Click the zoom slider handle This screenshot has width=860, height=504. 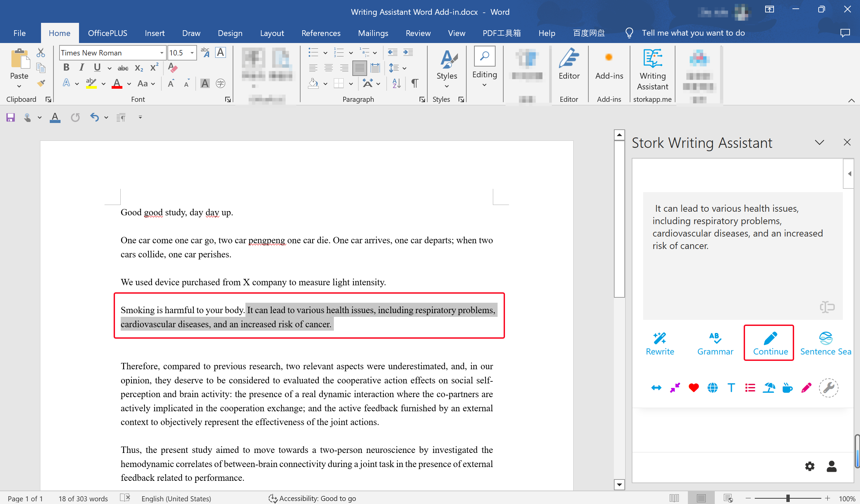[x=788, y=498]
